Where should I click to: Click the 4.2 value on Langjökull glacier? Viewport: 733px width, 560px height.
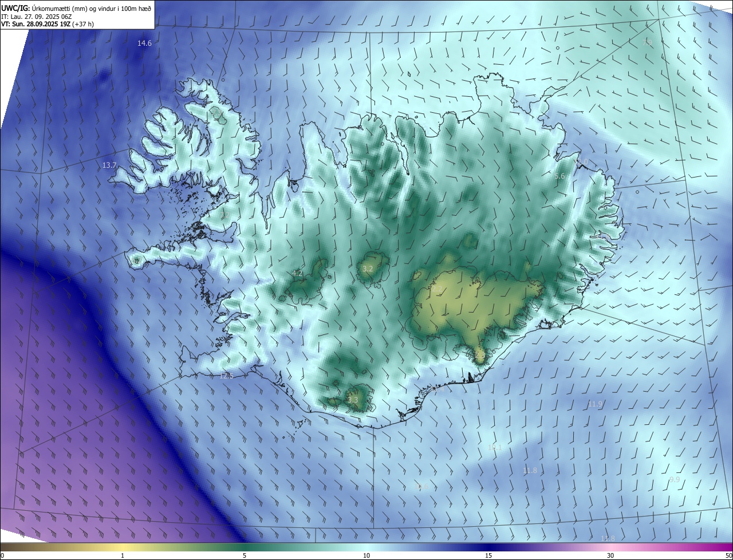[297, 273]
